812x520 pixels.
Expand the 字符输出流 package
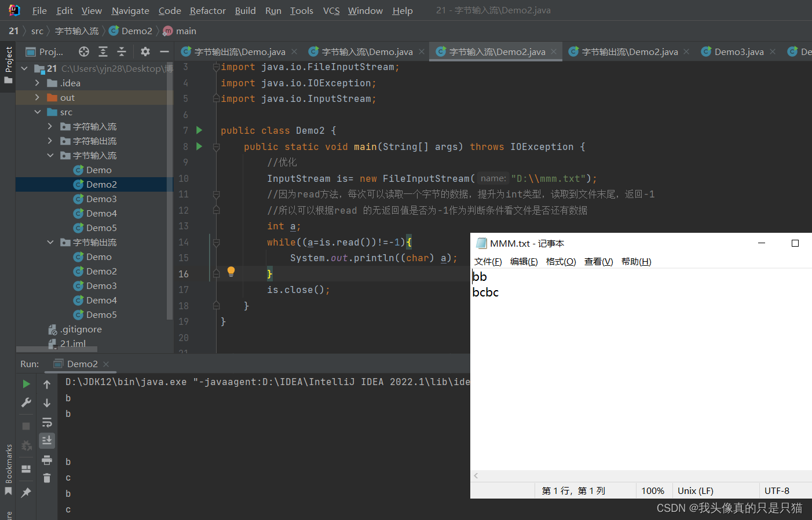tap(50, 141)
